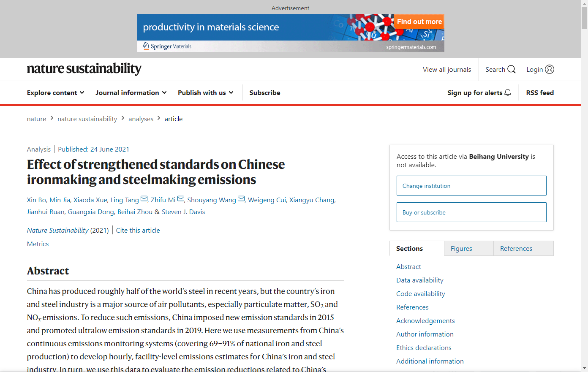The height and width of the screenshot is (372, 588).
Task: Click the nature sustainability journal logo
Action: point(84,69)
